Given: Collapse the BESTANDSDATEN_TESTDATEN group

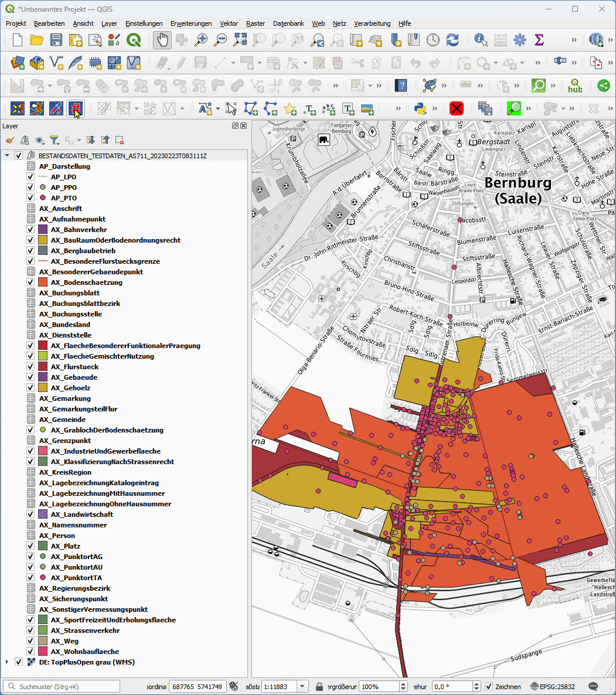Looking at the screenshot, I should click(x=7, y=155).
